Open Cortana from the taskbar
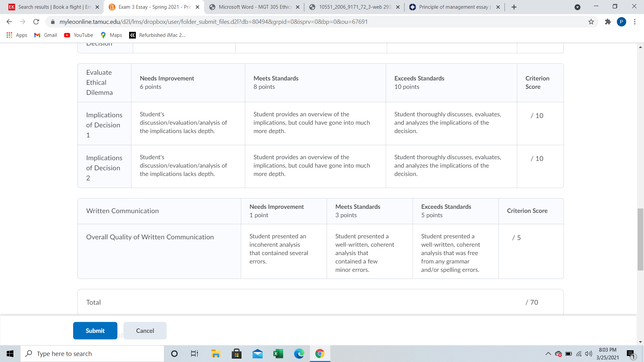Screen dimensions: 644x362 pyautogui.click(x=174, y=354)
